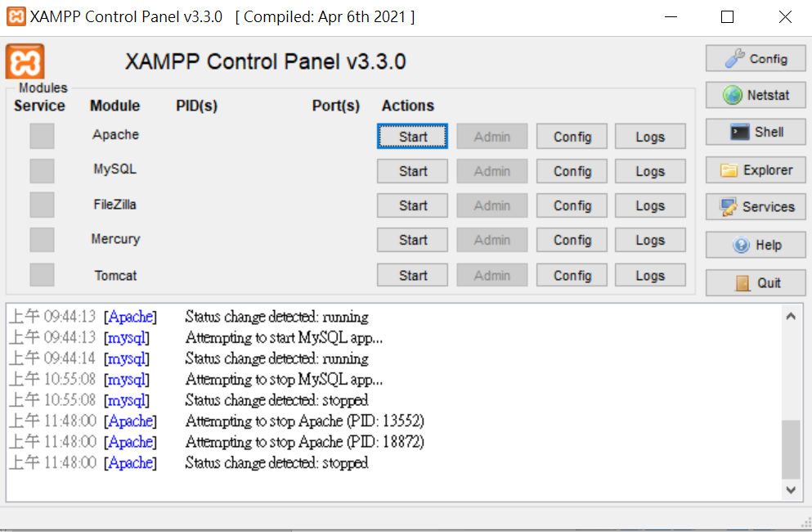Click the log panel scrollbar thumb
The image size is (812, 532).
(x=791, y=449)
